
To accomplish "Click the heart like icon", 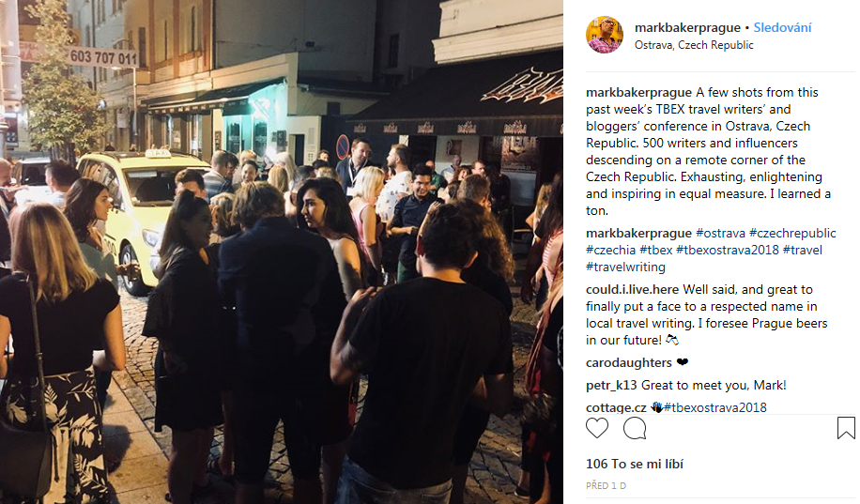I will (597, 428).
